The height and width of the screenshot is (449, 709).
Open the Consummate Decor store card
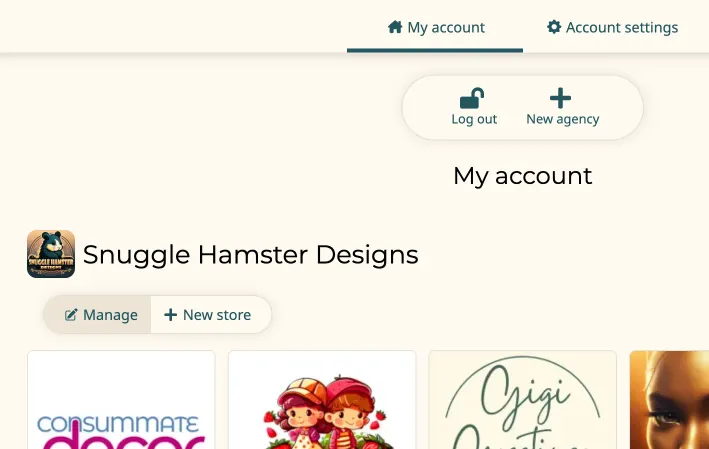pyautogui.click(x=121, y=400)
